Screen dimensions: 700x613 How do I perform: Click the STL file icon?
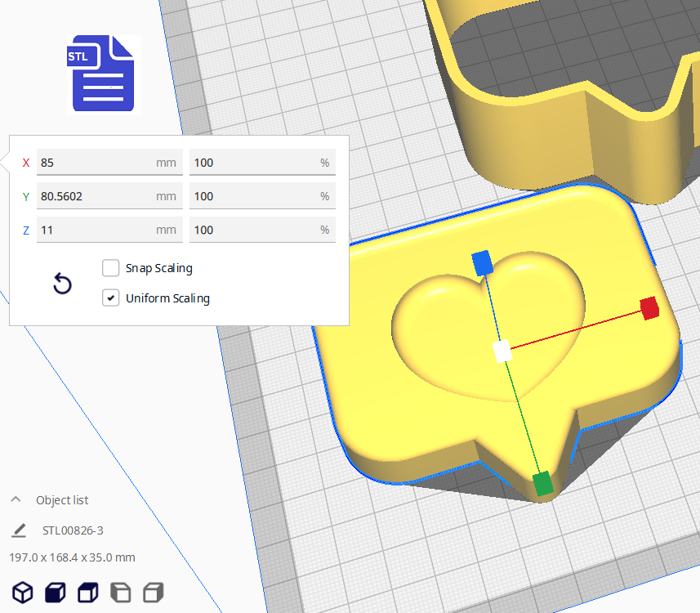coord(103,74)
